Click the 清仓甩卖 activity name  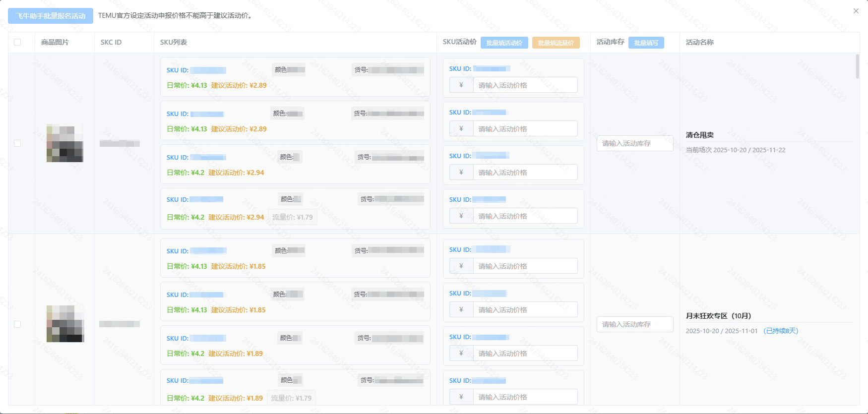699,135
